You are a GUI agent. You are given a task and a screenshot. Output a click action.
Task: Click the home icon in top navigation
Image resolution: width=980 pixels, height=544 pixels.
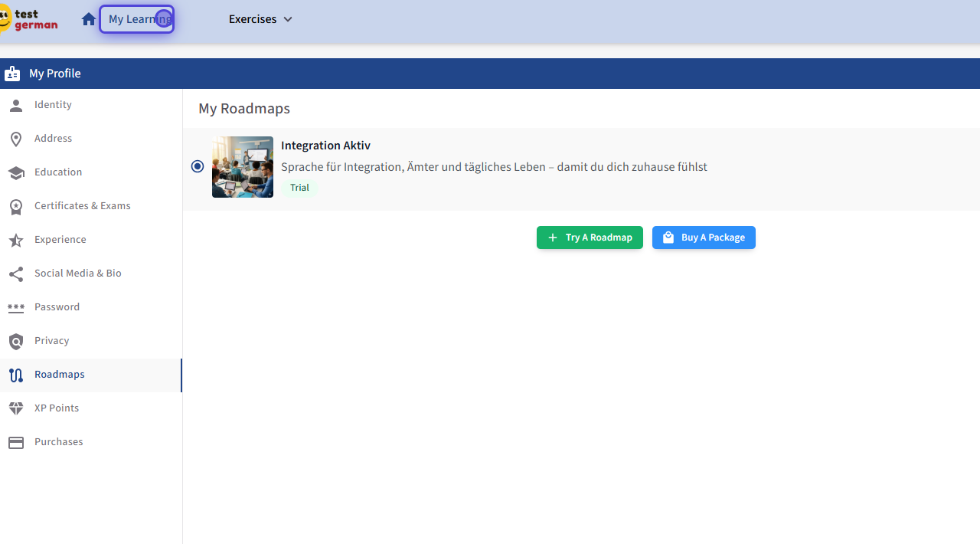(x=89, y=19)
